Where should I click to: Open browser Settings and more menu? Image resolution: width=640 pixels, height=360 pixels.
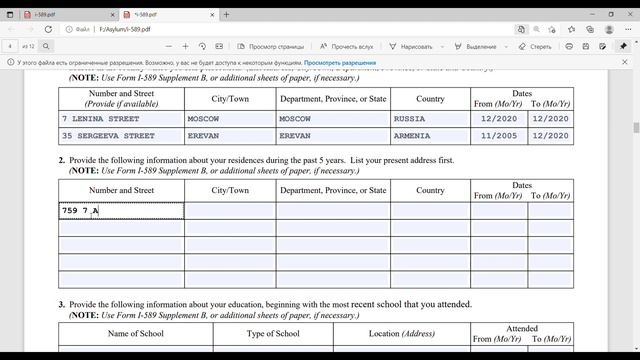click(x=628, y=29)
